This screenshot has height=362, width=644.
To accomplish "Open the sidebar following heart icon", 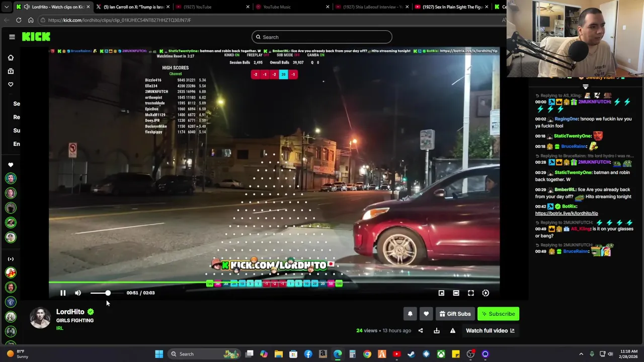I will [x=11, y=84].
